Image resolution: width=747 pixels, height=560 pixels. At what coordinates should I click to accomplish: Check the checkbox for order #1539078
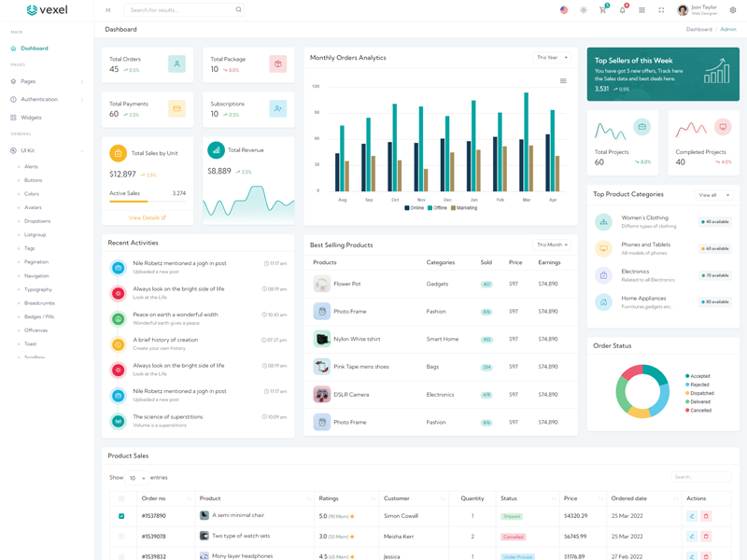[x=121, y=537]
